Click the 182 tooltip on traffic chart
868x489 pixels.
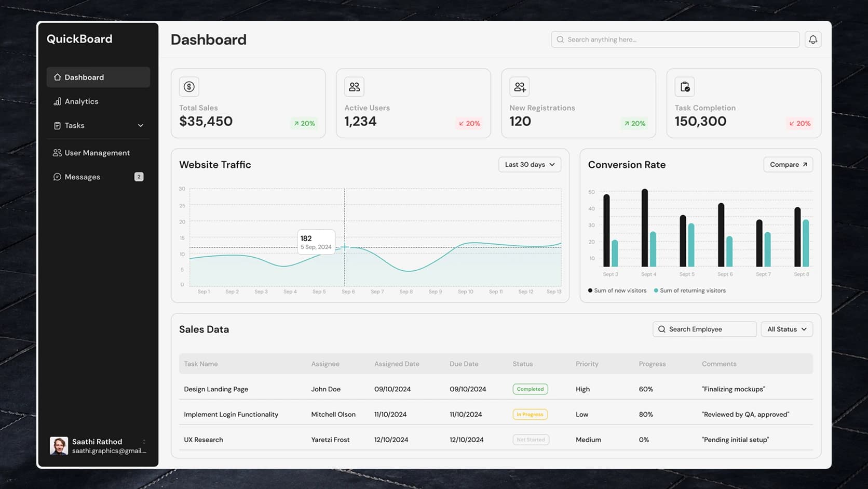click(316, 242)
